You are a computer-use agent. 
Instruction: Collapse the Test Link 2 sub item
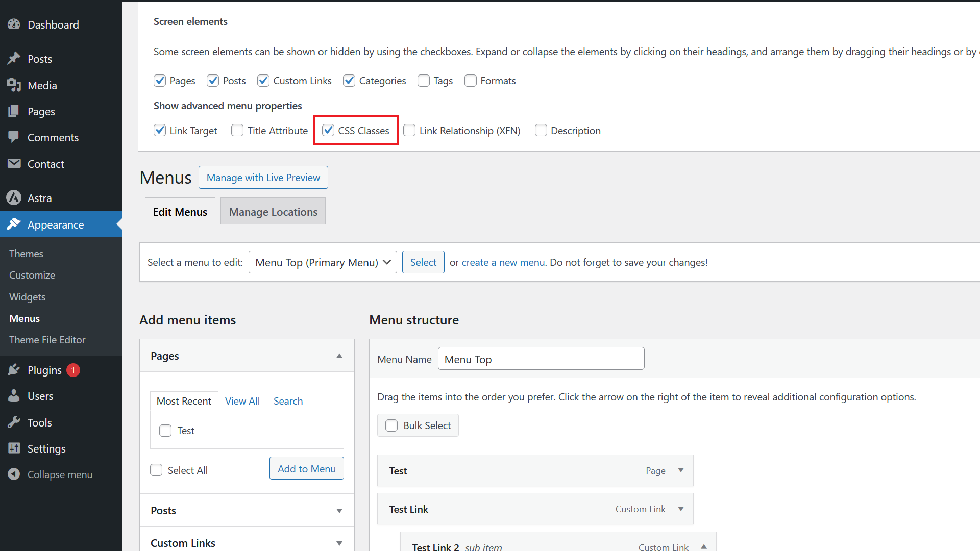click(704, 546)
